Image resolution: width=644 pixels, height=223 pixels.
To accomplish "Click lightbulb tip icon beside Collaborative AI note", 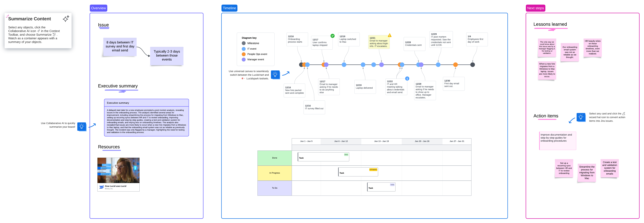I will click(82, 127).
